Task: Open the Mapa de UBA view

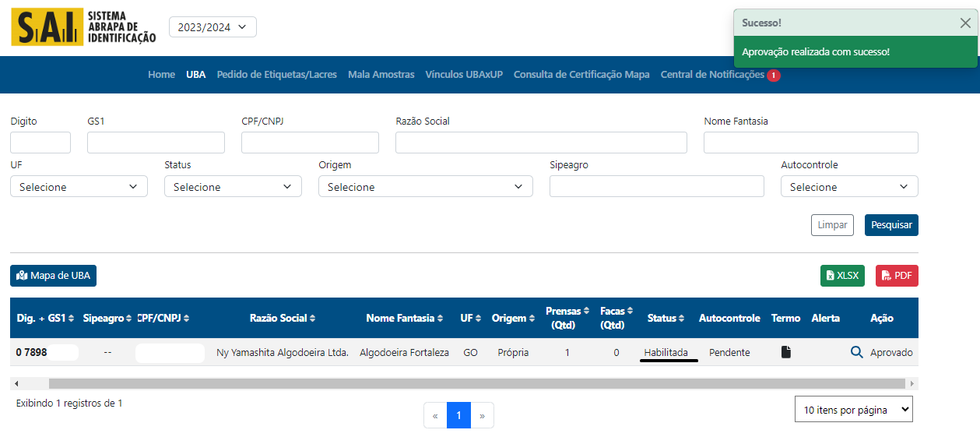Action: pyautogui.click(x=53, y=276)
